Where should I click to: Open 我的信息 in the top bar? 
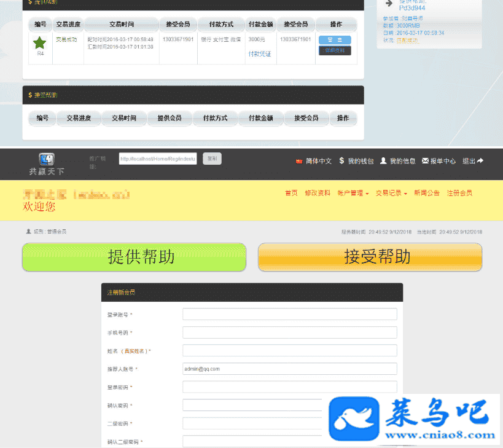[402, 161]
